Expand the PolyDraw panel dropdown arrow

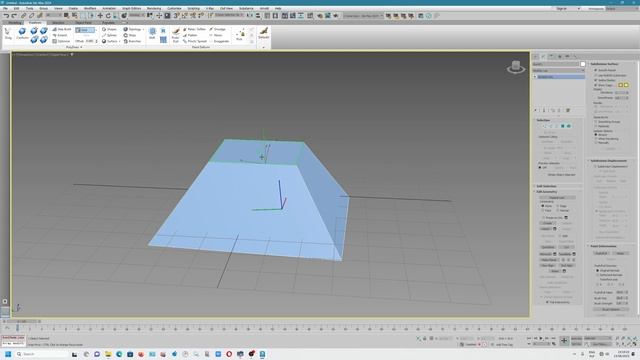click(x=81, y=47)
